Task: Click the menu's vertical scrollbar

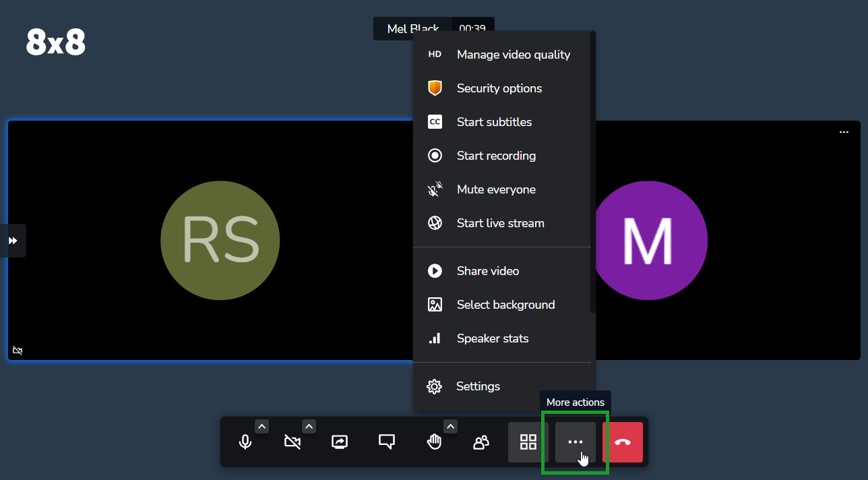Action: pyautogui.click(x=593, y=172)
